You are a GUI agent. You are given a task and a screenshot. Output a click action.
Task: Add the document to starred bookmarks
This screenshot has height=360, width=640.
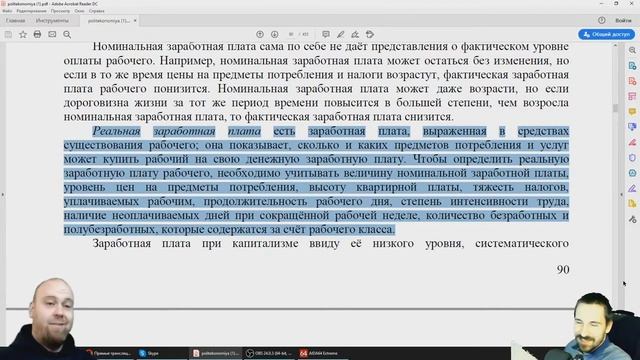[x=23, y=35]
